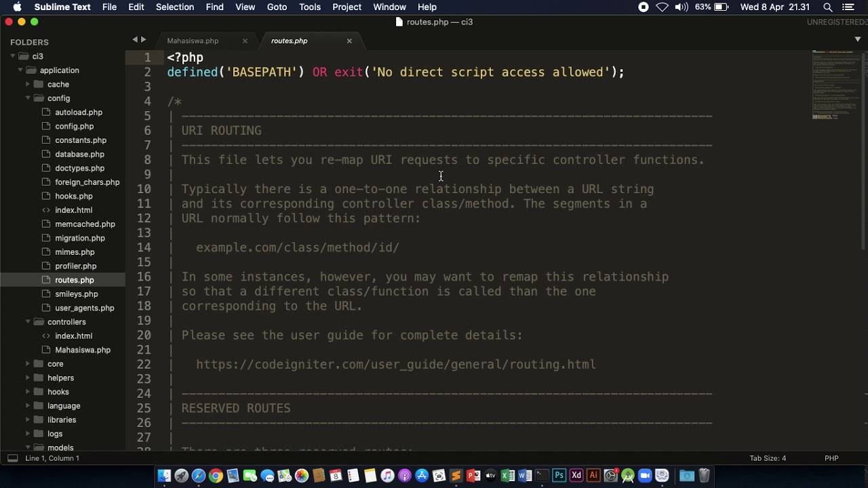Open database.php in the sidebar
Viewport: 868px width, 488px height.
tap(79, 154)
